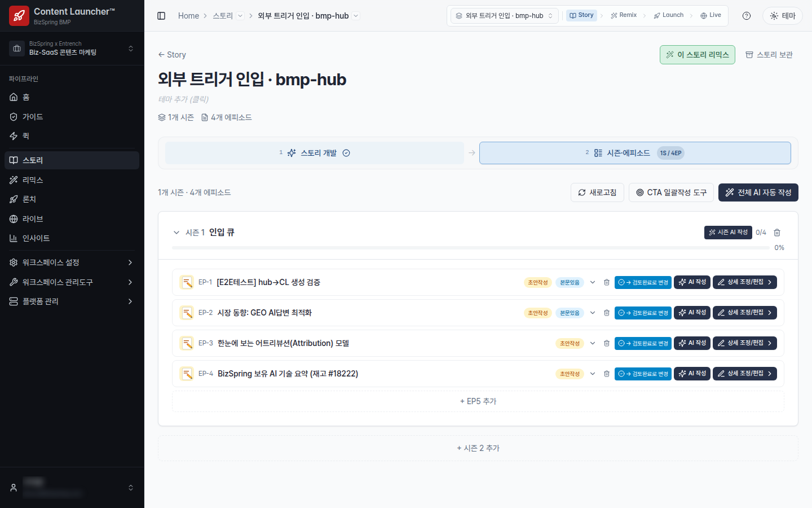Expand 워크스페이스 설정 submenu
The height and width of the screenshot is (508, 812).
pyautogui.click(x=72, y=262)
